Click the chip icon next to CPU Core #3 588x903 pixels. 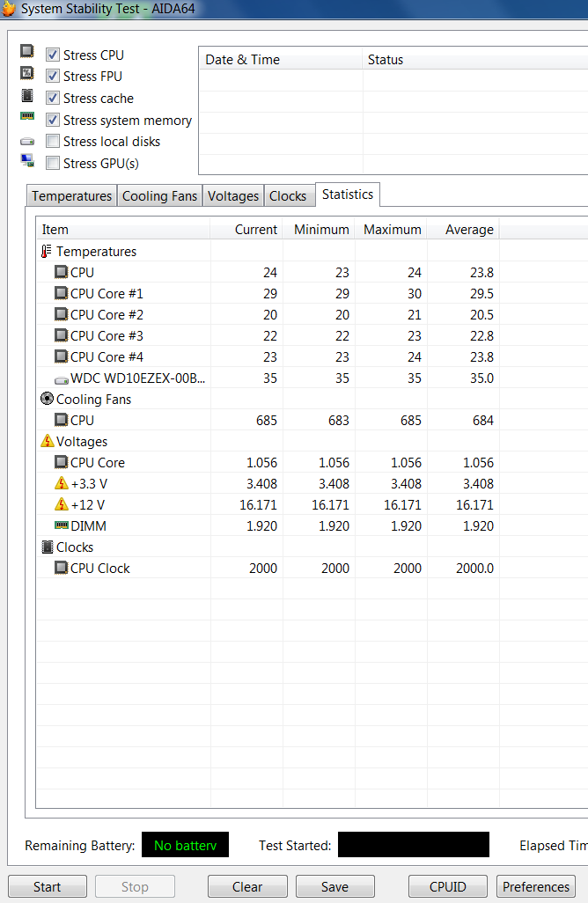click(61, 335)
